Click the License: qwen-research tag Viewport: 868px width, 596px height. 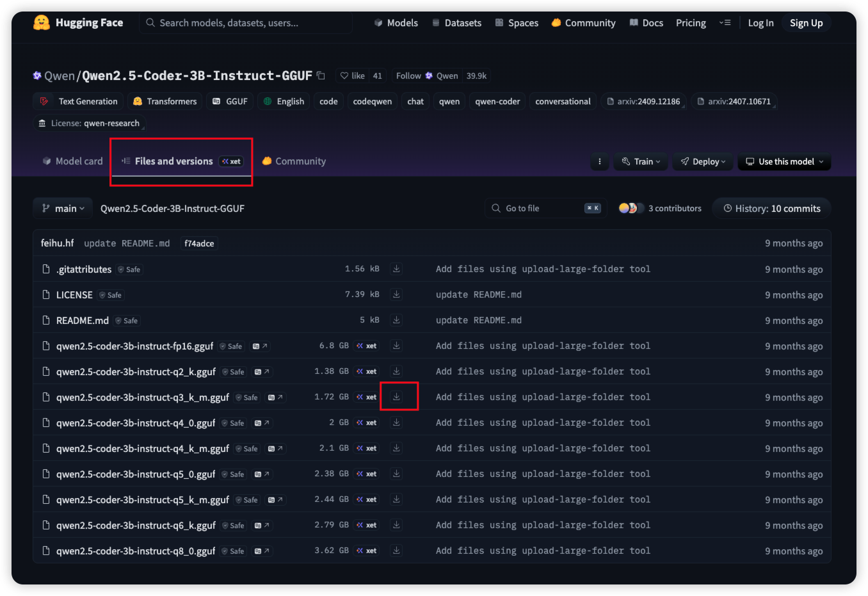pos(89,123)
